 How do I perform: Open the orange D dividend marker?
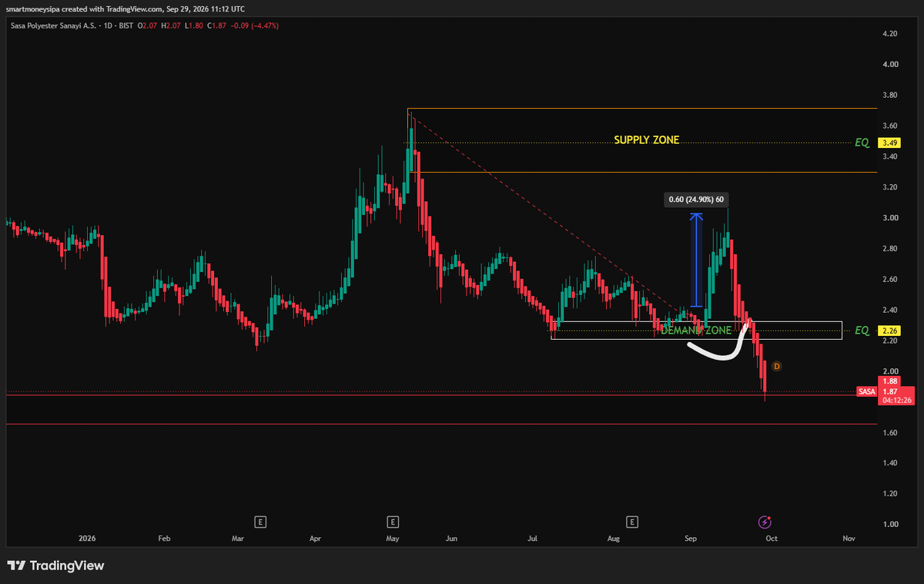[x=776, y=366]
